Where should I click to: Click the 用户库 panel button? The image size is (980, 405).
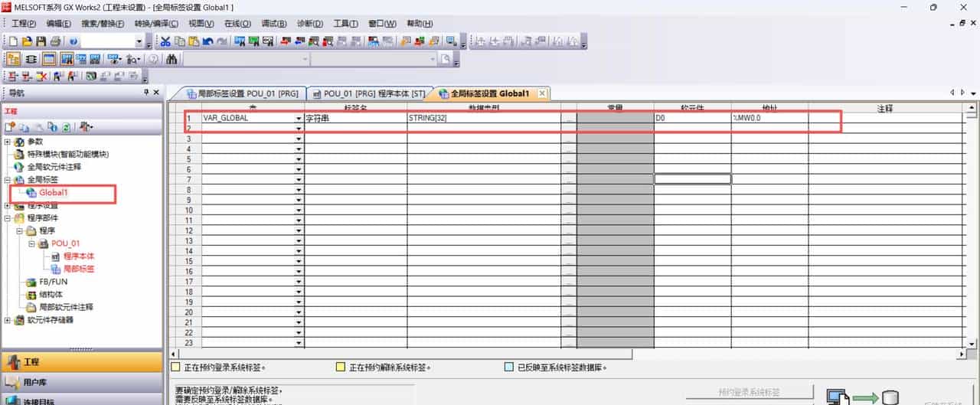click(82, 381)
